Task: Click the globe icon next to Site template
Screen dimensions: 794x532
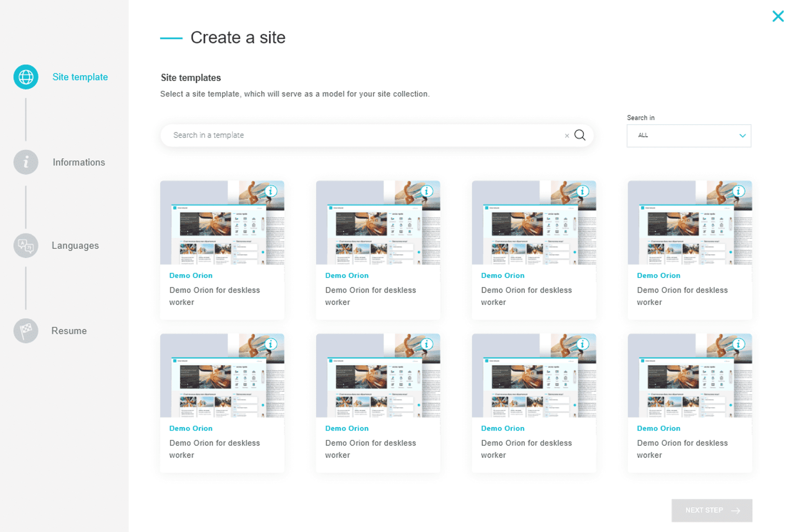Action: tap(25, 77)
